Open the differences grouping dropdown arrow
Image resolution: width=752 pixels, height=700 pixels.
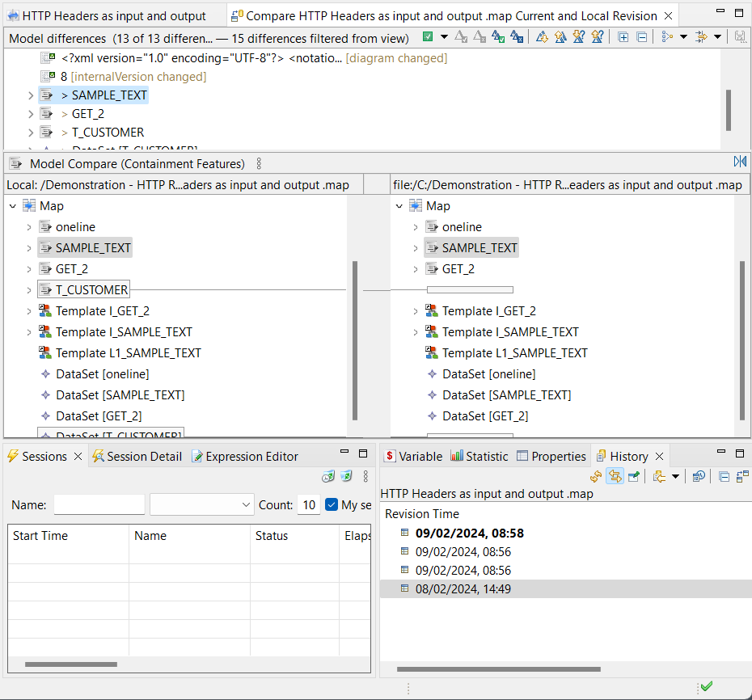pos(685,36)
